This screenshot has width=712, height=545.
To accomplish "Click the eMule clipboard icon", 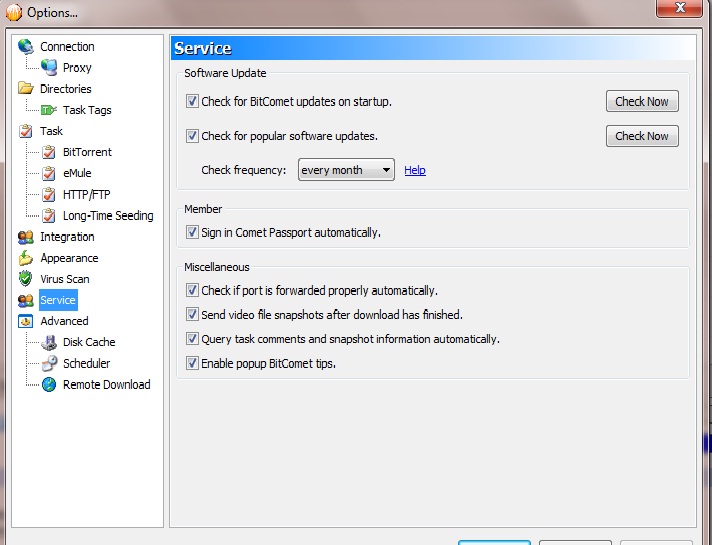I will point(49,173).
